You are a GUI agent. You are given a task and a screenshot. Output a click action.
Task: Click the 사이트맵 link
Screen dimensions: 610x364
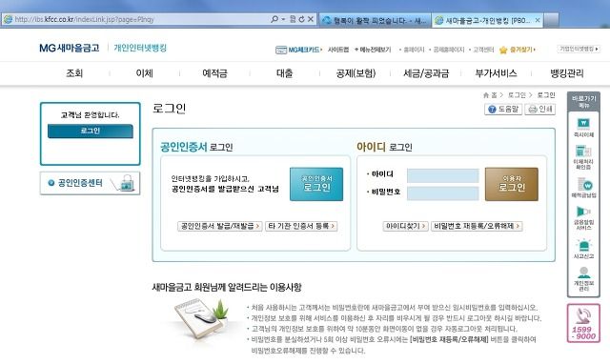pyautogui.click(x=338, y=50)
